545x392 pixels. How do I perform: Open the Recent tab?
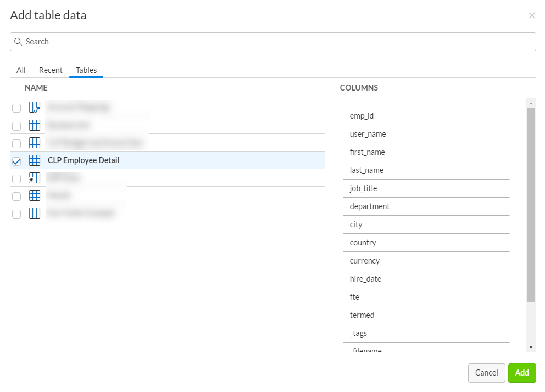(x=51, y=70)
